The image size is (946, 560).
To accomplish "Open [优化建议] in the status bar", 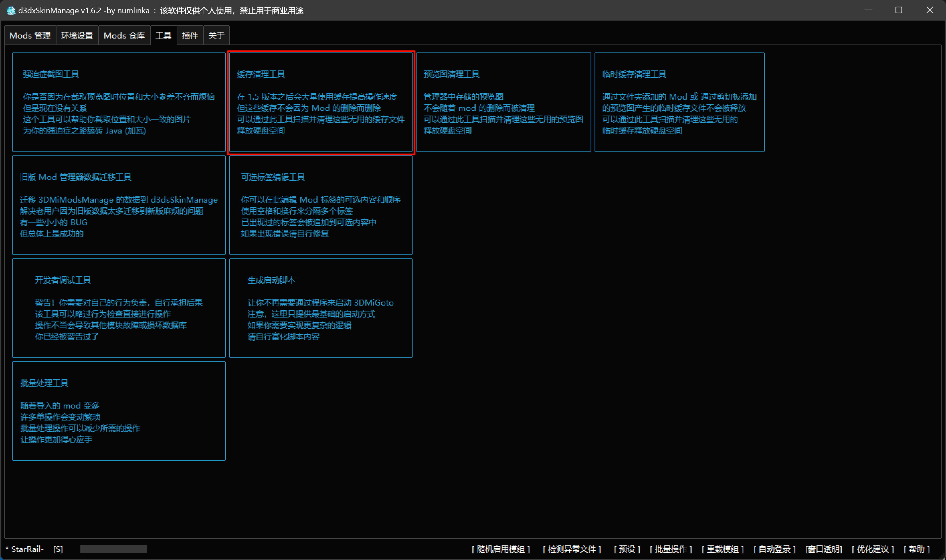I will [873, 549].
